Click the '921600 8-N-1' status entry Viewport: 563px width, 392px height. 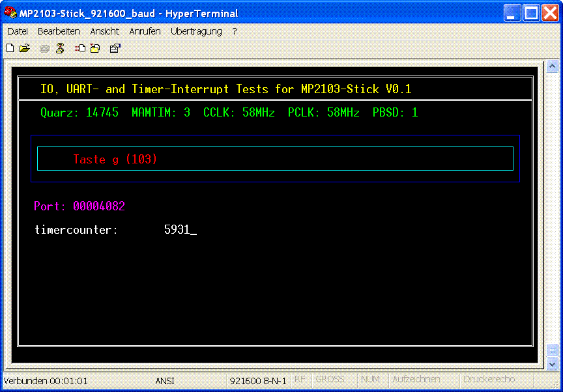tap(258, 381)
